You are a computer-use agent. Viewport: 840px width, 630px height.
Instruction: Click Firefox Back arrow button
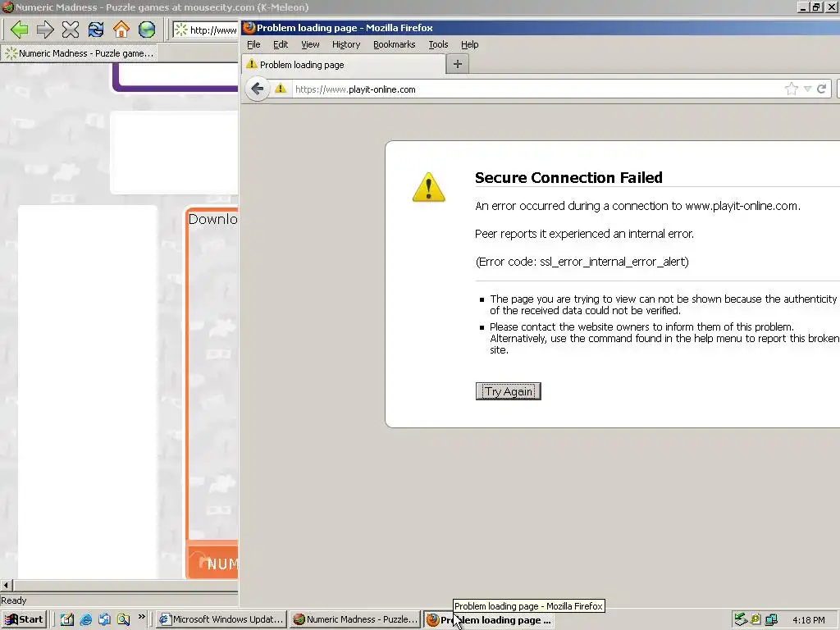coord(257,89)
